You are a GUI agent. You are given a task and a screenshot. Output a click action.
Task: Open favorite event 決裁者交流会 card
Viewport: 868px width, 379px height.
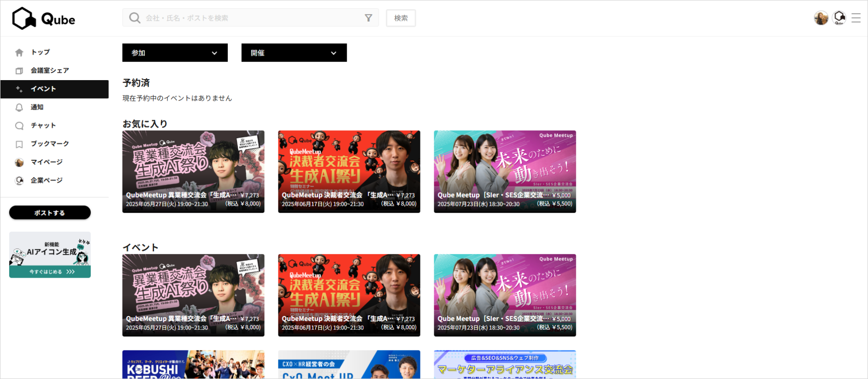[x=349, y=172]
